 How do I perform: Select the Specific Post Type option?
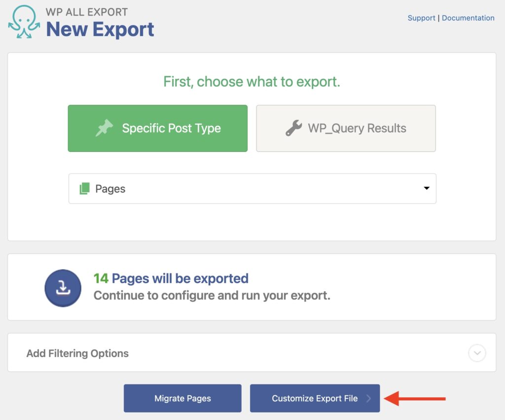[157, 128]
